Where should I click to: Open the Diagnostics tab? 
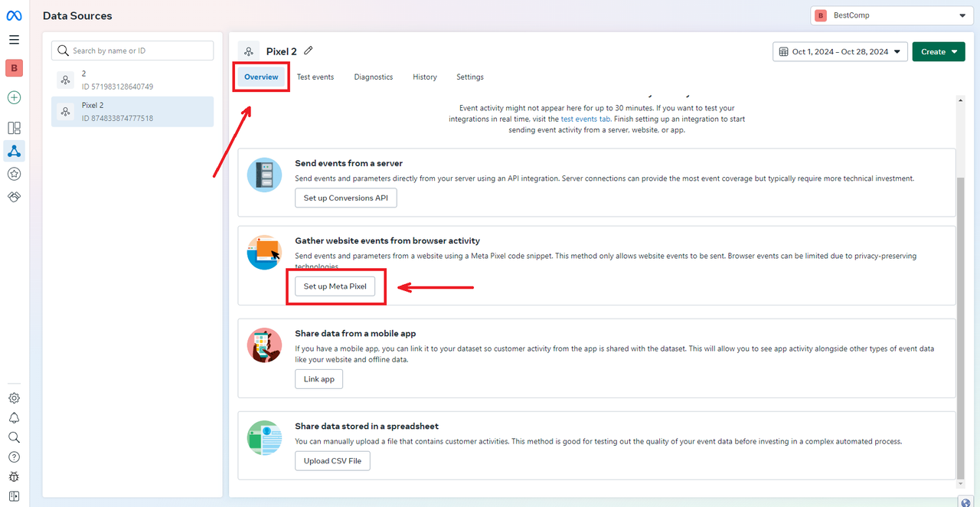click(x=374, y=77)
